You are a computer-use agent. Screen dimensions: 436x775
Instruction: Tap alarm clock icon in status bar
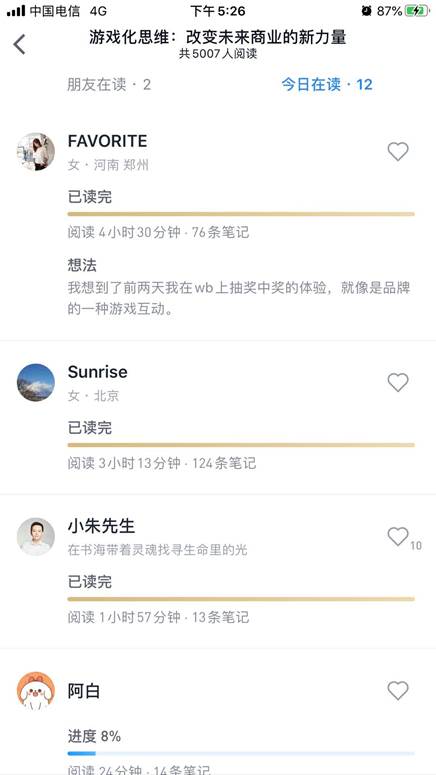tap(366, 11)
